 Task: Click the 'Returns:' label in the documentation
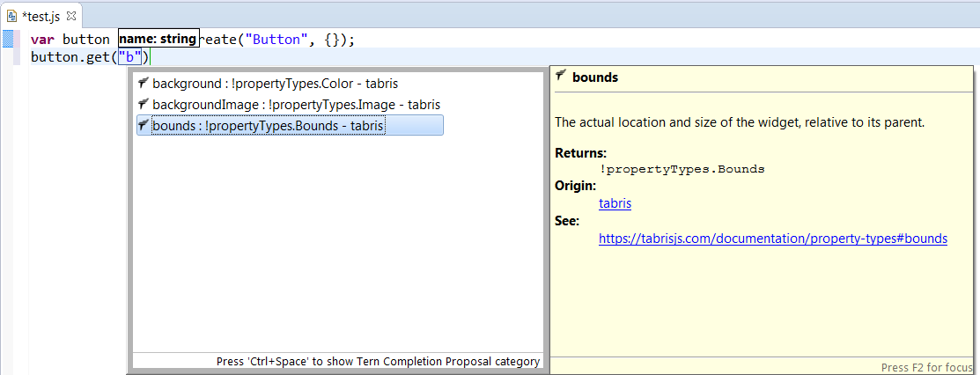(581, 153)
